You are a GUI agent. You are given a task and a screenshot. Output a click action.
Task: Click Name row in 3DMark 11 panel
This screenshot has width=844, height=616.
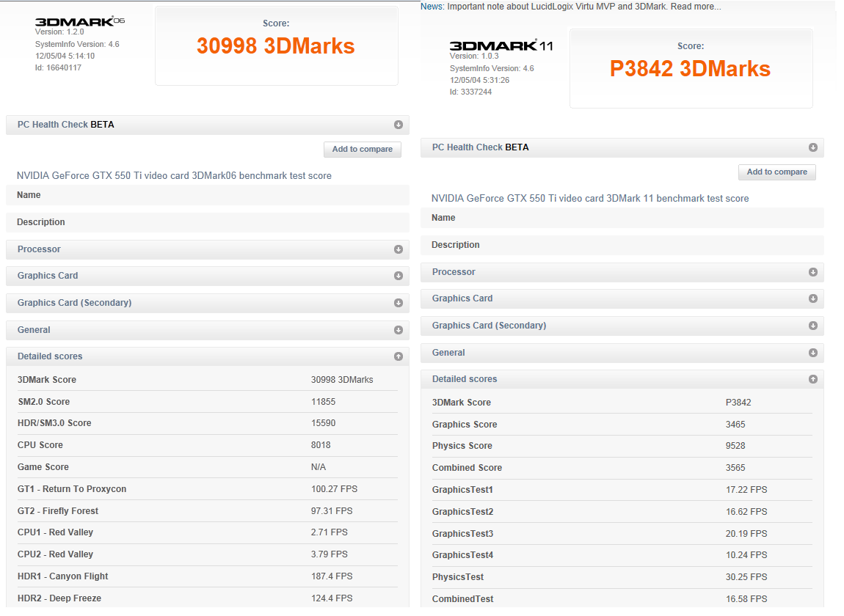pyautogui.click(x=622, y=218)
